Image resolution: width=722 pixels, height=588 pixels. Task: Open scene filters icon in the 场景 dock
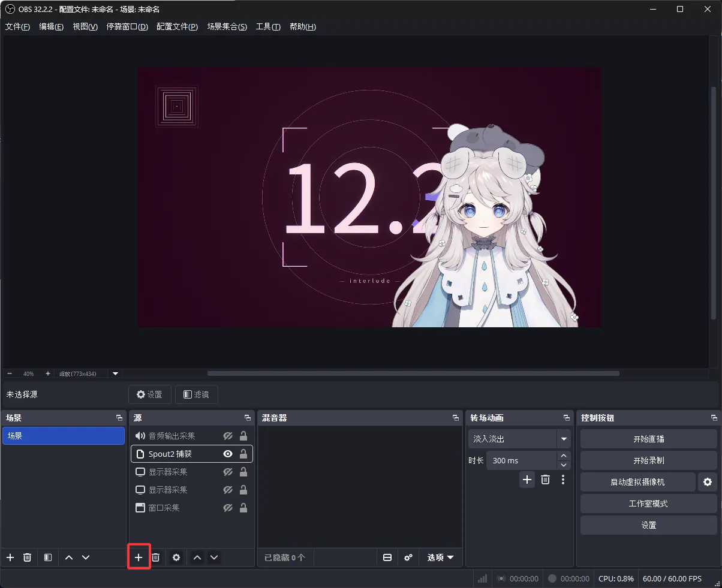[x=48, y=557]
